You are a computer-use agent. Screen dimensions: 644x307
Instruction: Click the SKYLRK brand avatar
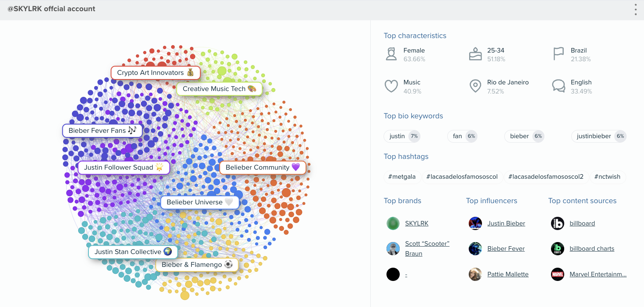click(393, 223)
